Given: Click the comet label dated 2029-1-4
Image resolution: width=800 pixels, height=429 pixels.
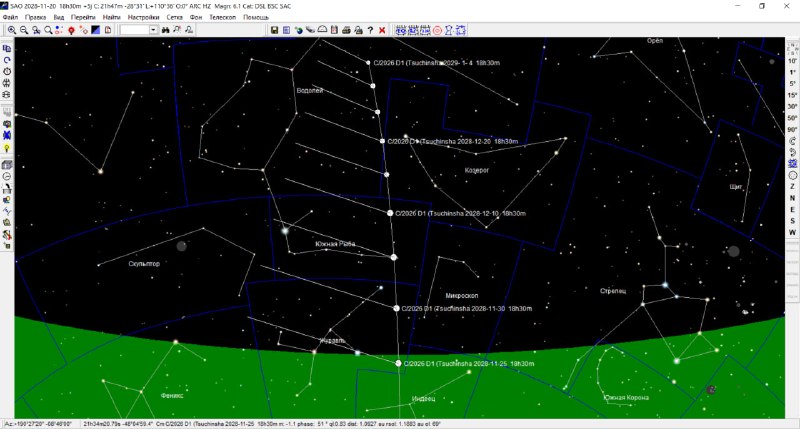Looking at the screenshot, I should coord(437,63).
